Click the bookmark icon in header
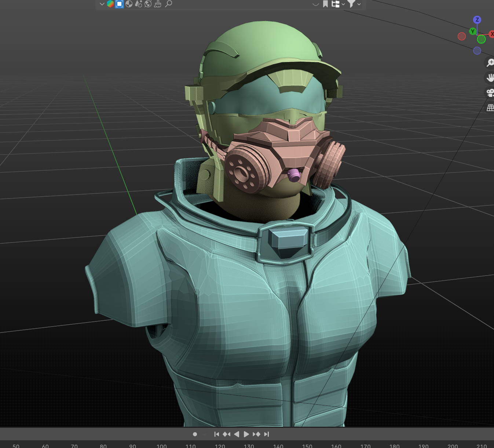 [325, 4]
